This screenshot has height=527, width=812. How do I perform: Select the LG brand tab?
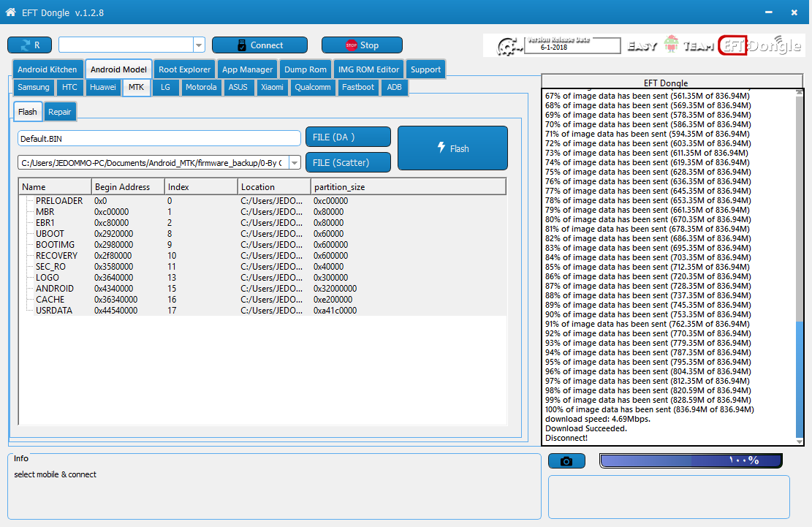(165, 87)
